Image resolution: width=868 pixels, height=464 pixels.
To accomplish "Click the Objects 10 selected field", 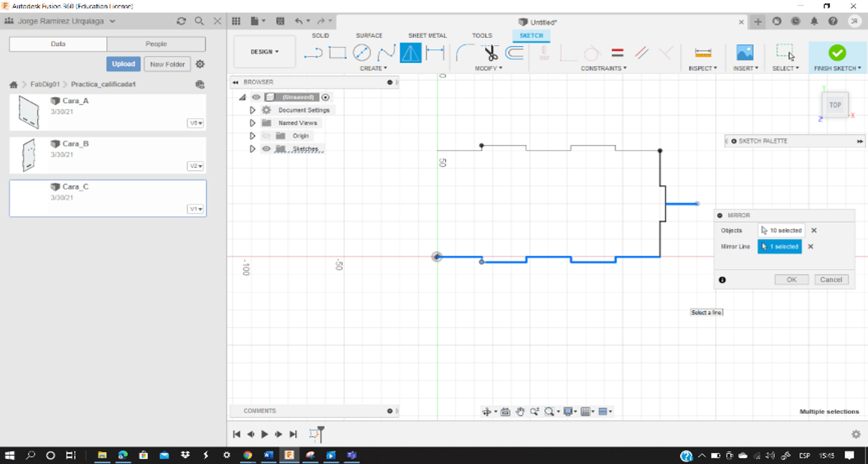I will [x=781, y=230].
